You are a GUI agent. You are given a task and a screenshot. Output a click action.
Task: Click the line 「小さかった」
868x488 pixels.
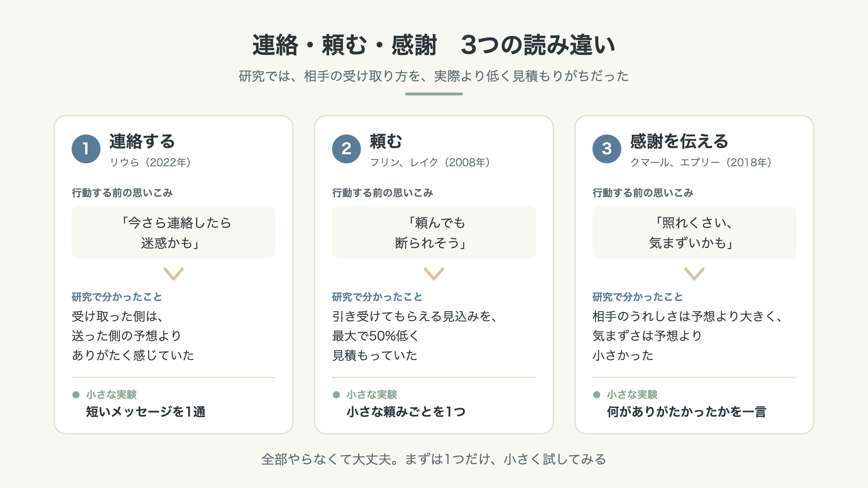pyautogui.click(x=623, y=355)
